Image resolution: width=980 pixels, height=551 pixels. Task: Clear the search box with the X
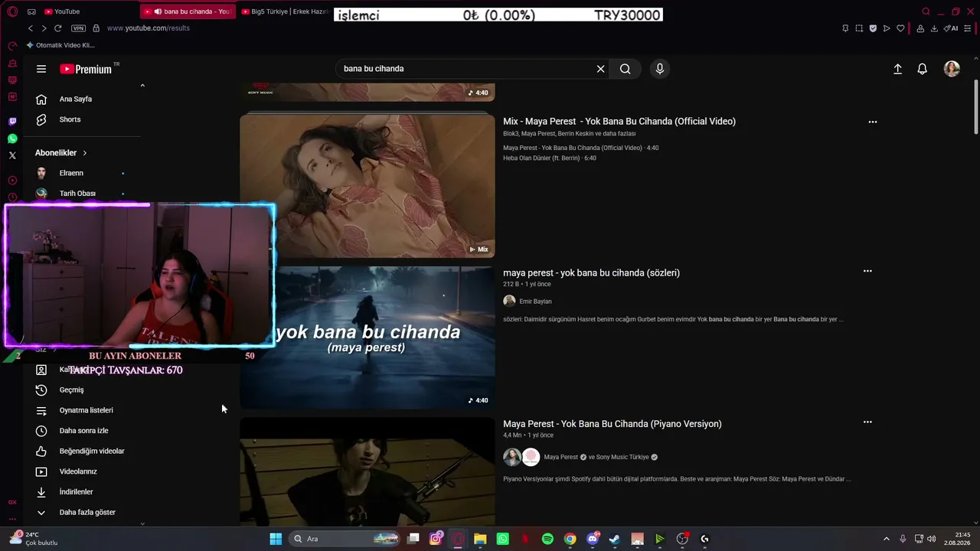[601, 69]
